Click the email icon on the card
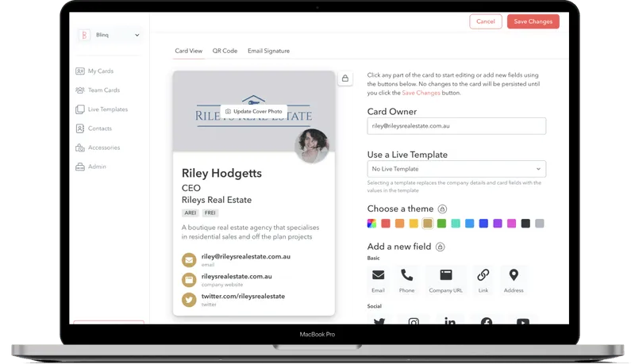635x364 pixels. click(189, 260)
